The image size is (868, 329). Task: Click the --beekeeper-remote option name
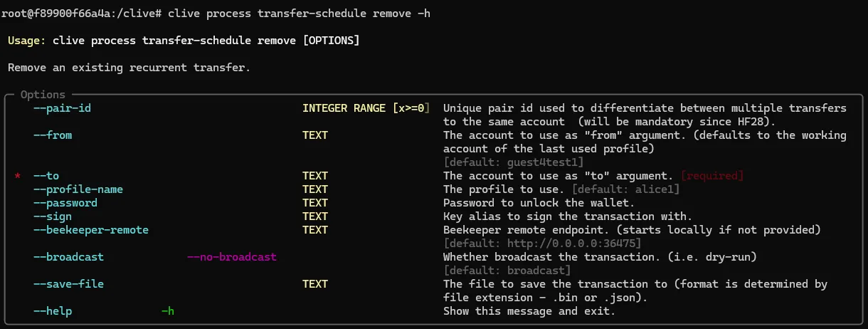tap(91, 230)
